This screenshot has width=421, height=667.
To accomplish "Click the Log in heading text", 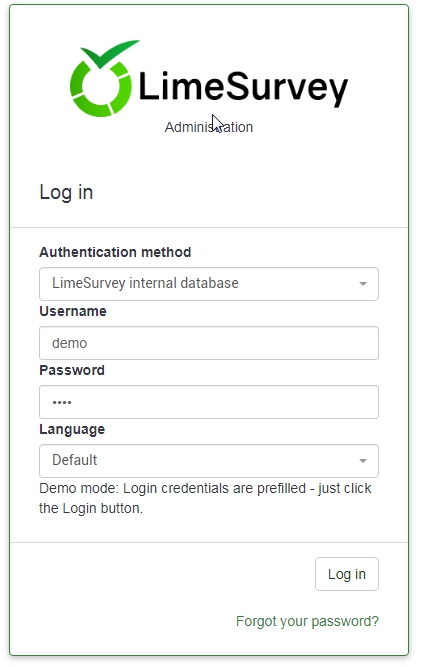I will [66, 192].
